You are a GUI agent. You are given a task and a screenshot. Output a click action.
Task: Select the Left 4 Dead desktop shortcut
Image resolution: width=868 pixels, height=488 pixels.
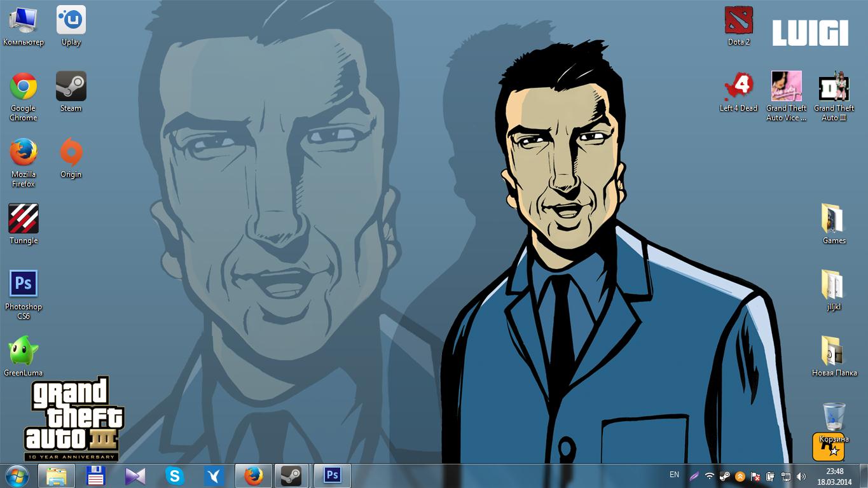739,92
